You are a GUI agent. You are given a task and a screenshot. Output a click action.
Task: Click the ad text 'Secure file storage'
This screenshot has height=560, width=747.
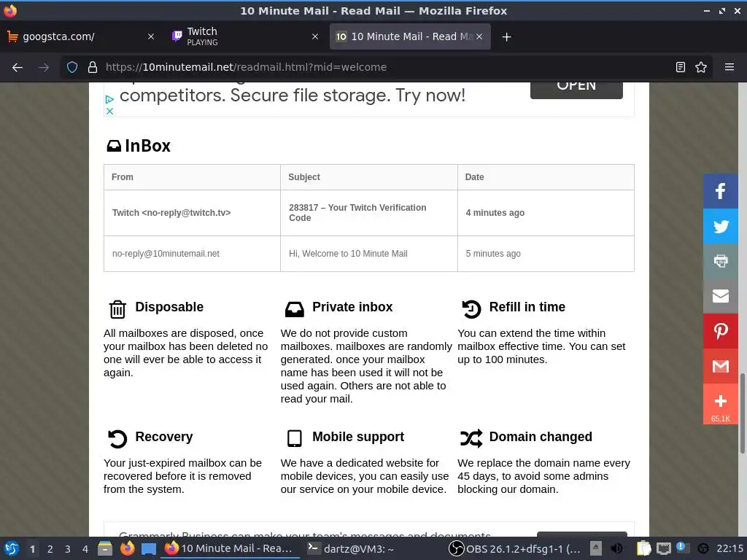coord(309,96)
